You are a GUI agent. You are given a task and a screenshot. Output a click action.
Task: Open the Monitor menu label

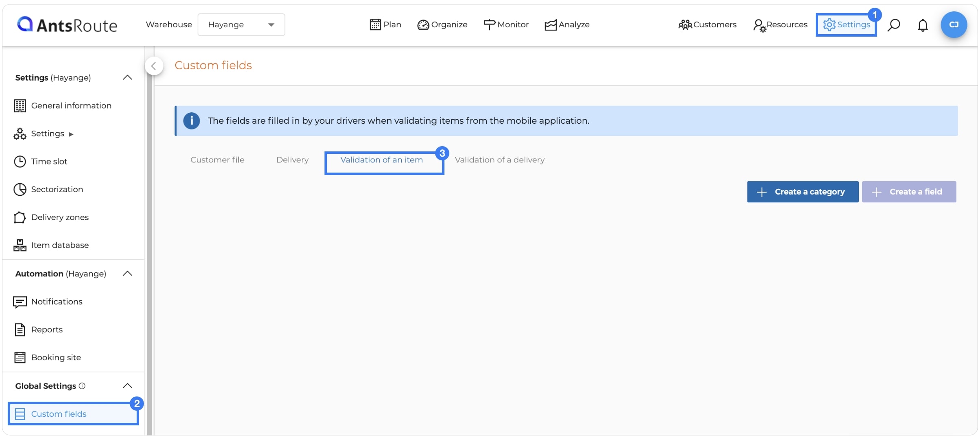pos(513,25)
